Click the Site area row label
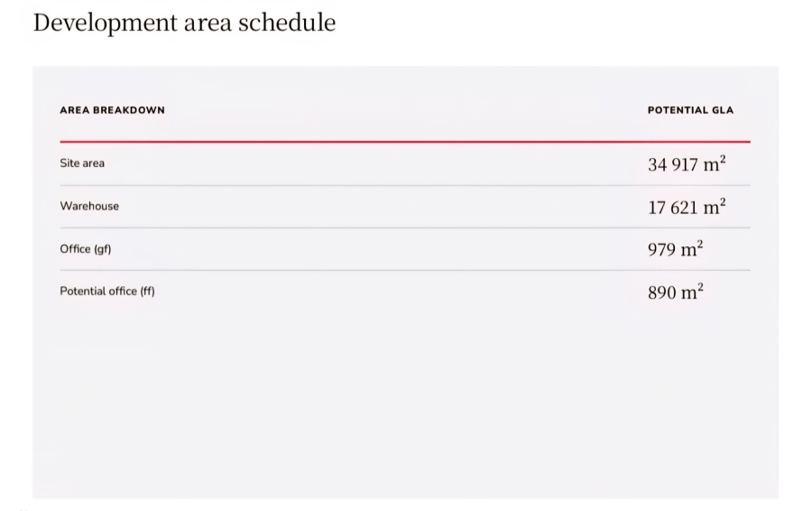The width and height of the screenshot is (812, 511). pos(82,163)
